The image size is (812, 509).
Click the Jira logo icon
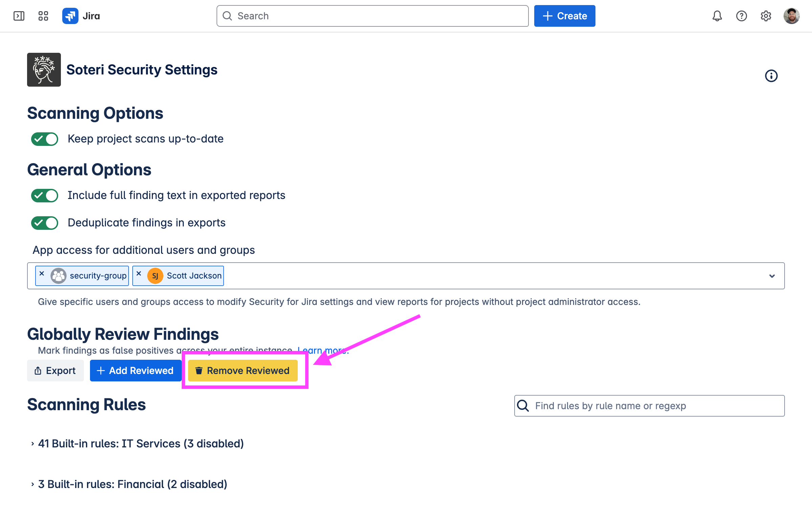coord(70,16)
